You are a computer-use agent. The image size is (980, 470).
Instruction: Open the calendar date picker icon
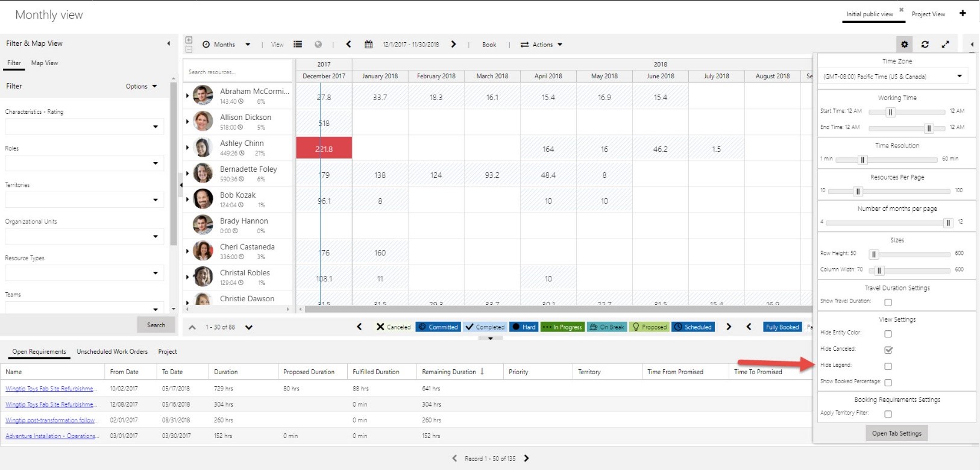coord(369,45)
